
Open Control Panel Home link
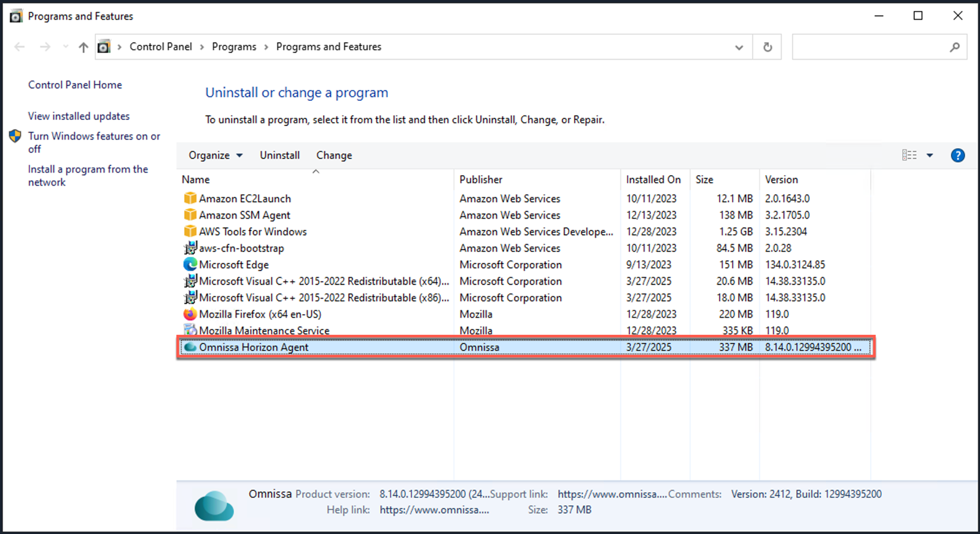[75, 85]
